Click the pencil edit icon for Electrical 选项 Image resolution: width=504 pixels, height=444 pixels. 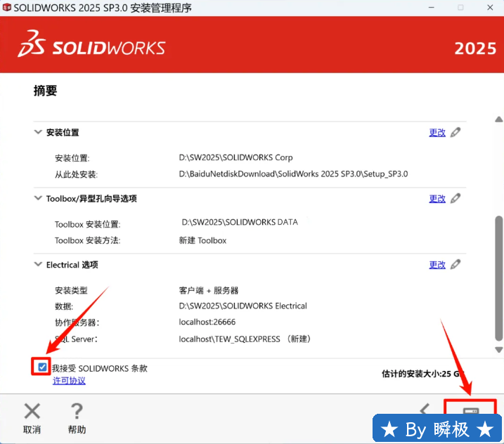pos(455,265)
